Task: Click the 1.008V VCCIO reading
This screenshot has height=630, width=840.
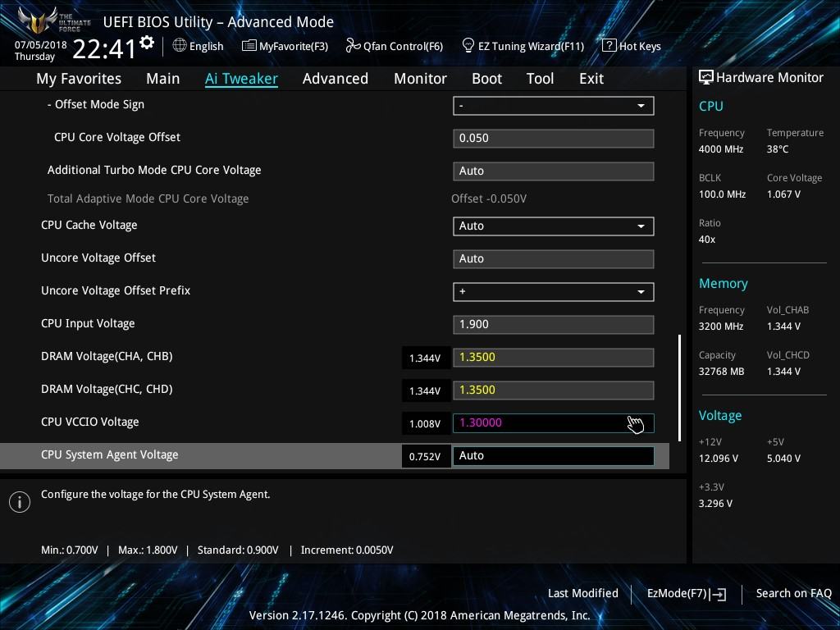Action: [425, 424]
